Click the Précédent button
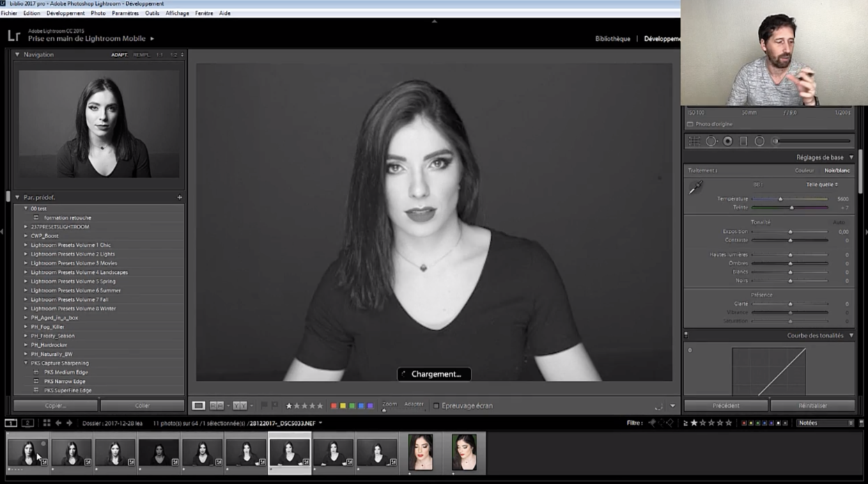This screenshot has height=484, width=868. (726, 405)
